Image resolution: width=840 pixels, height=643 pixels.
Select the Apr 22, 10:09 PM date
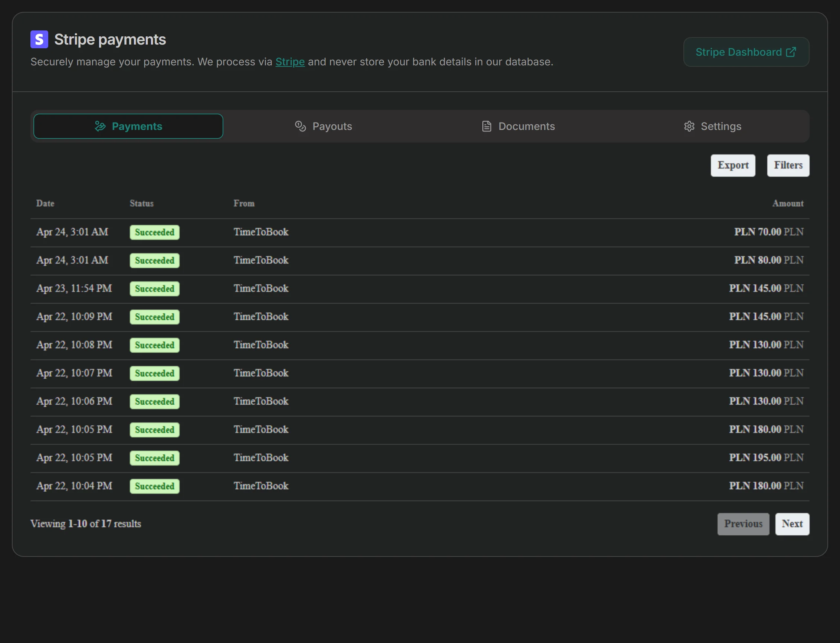pyautogui.click(x=74, y=317)
